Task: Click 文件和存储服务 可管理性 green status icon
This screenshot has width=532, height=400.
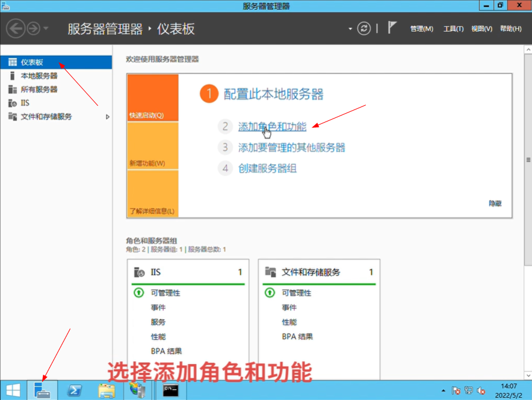Action: click(270, 292)
